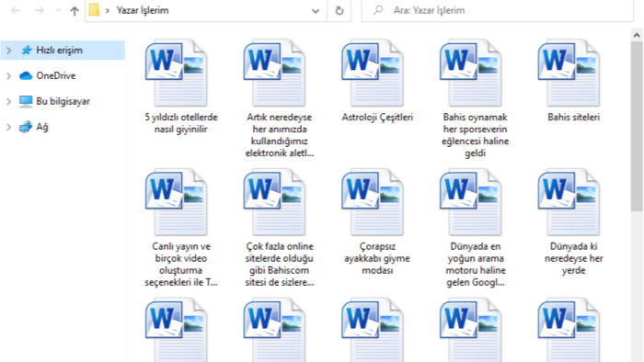This screenshot has height=362, width=644.
Task: Click the Hızlı erişim star icon
Action: [x=27, y=50]
